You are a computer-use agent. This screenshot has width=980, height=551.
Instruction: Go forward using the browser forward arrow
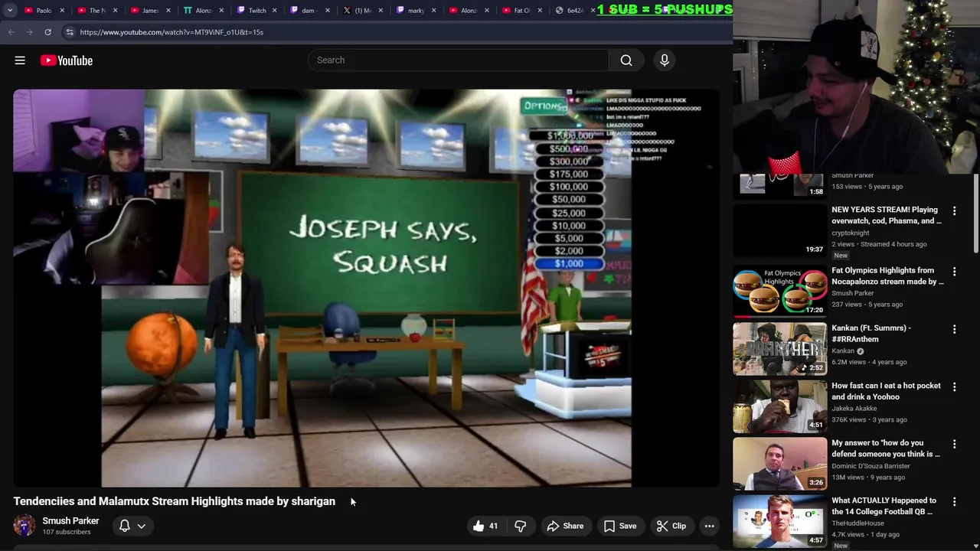[29, 32]
